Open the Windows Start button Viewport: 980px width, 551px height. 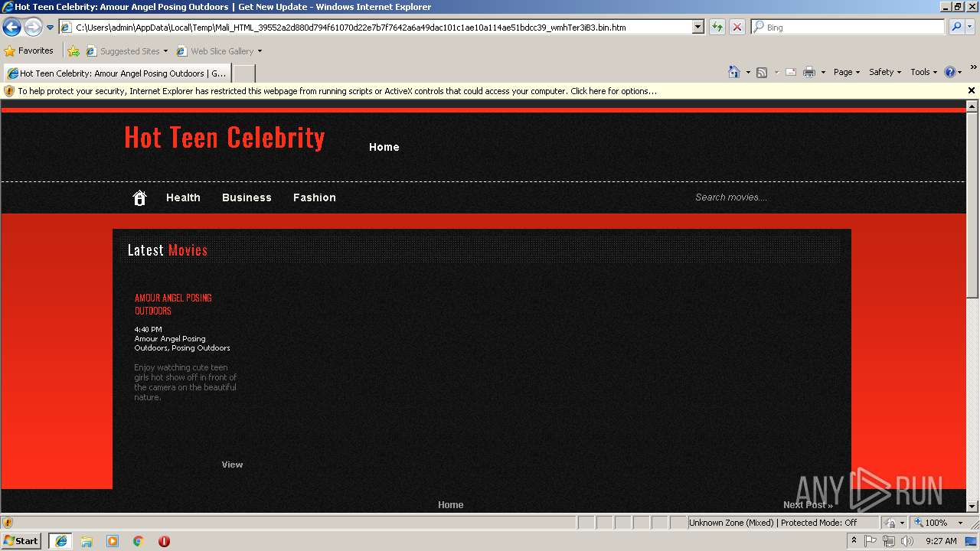click(21, 540)
